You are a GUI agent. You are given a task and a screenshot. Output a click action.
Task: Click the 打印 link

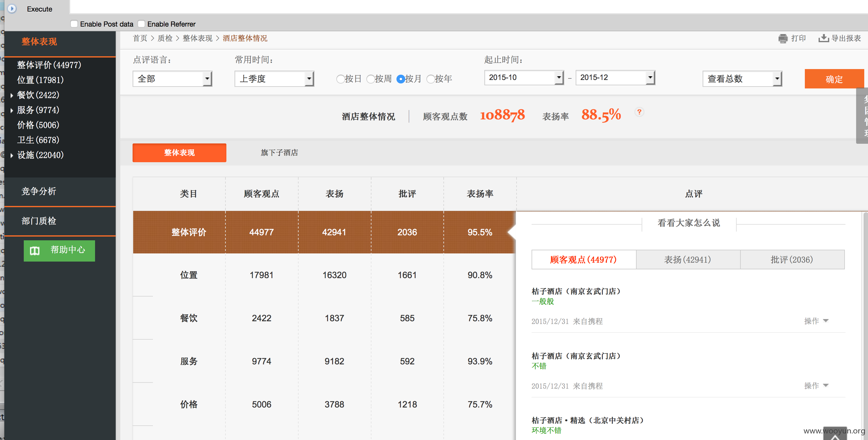coord(798,38)
